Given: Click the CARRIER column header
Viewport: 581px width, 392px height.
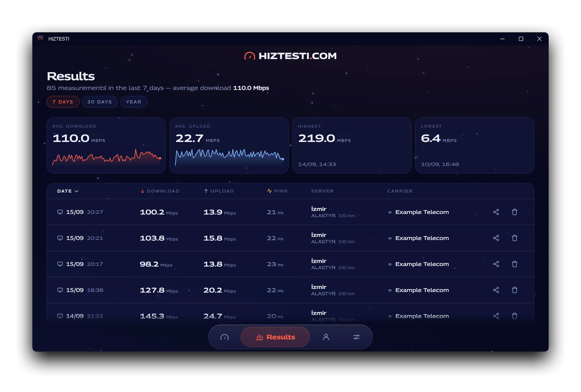Looking at the screenshot, I should coord(400,191).
